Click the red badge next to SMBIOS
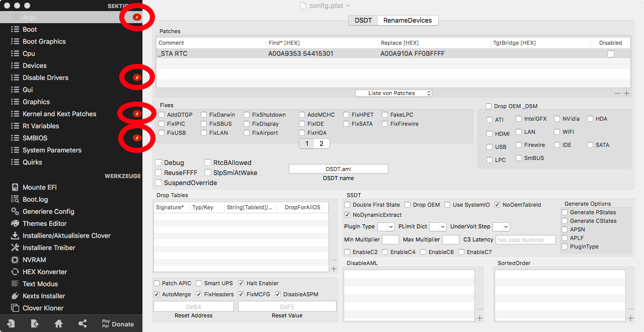 click(136, 138)
